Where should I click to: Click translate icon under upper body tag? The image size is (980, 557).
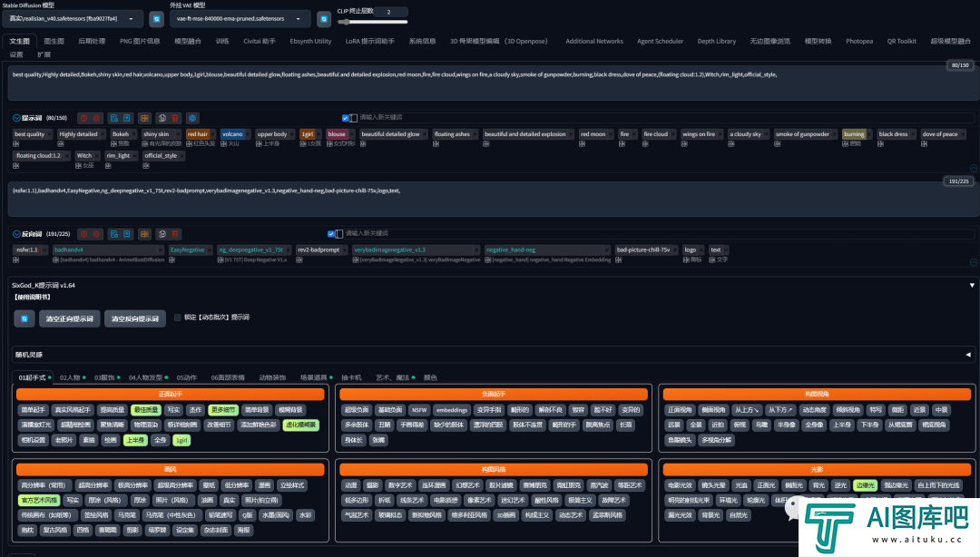tap(258, 144)
